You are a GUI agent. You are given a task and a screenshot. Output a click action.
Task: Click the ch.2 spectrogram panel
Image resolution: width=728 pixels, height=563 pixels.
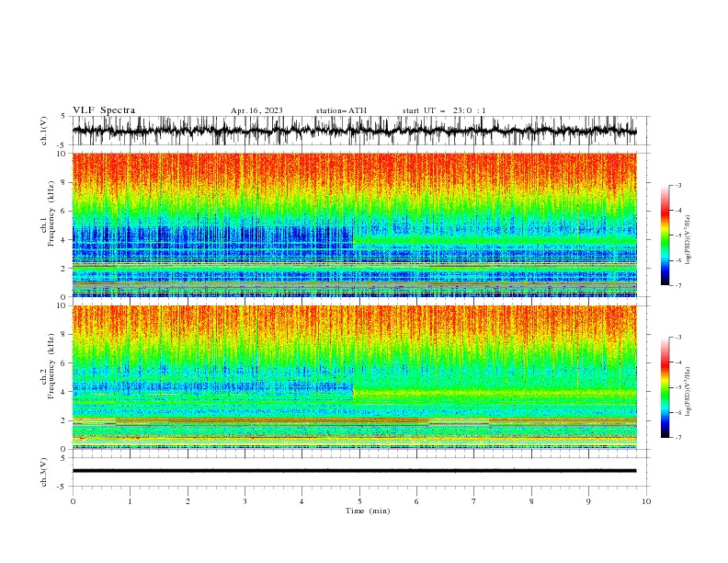coord(354,377)
